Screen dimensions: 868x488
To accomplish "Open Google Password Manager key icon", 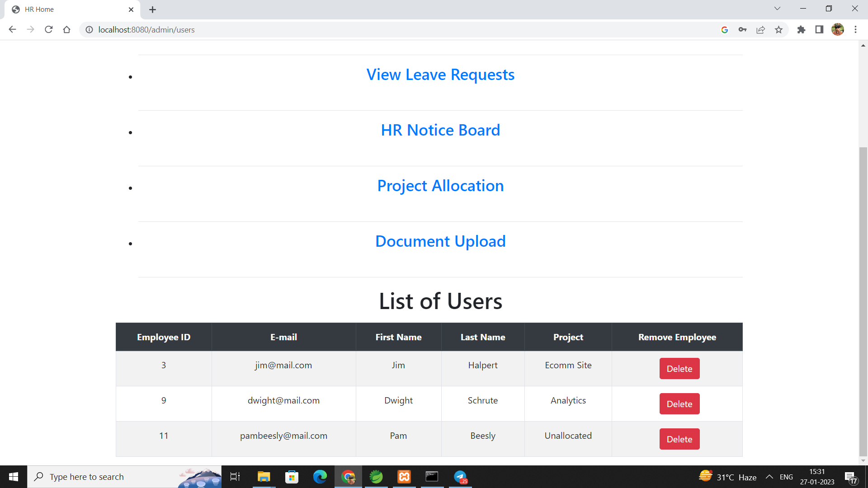I will tap(743, 29).
